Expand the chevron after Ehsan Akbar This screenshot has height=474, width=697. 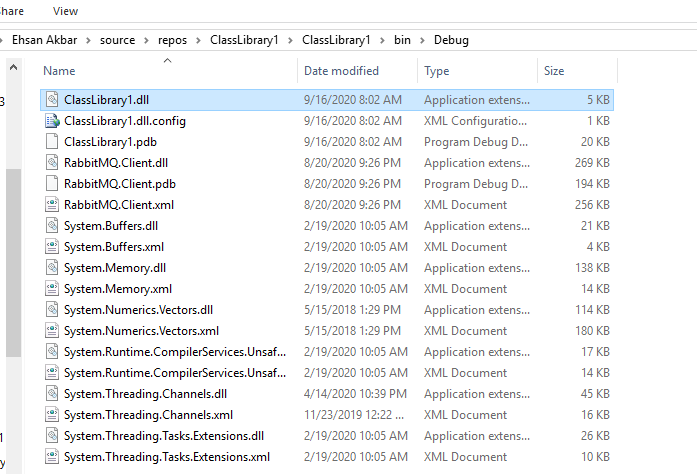88,40
